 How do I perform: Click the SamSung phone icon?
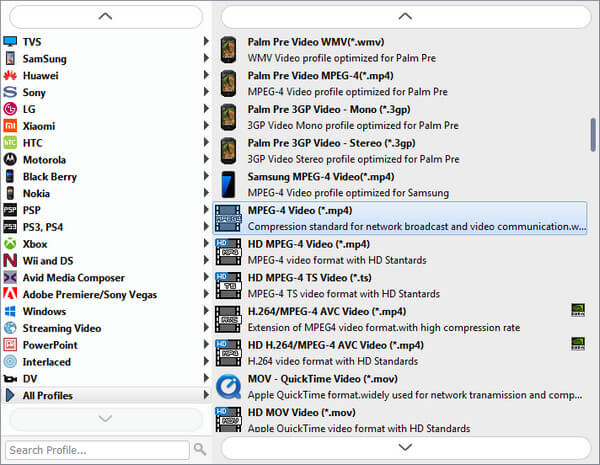[10, 59]
